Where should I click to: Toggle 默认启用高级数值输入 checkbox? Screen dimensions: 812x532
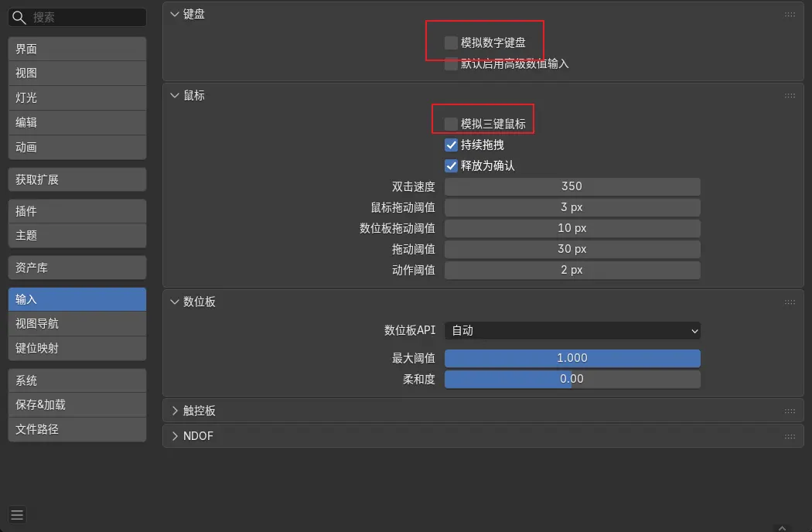pyautogui.click(x=451, y=63)
